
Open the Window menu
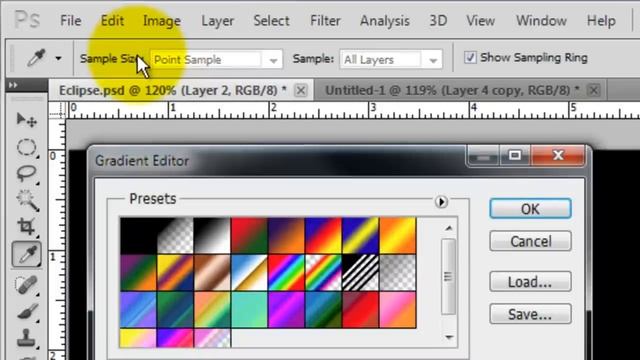[x=541, y=20]
